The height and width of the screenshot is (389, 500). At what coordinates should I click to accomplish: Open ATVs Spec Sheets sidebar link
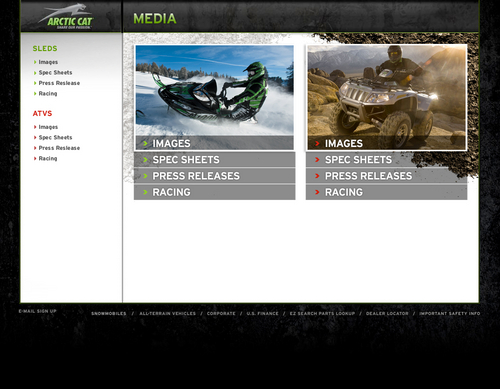coord(55,137)
